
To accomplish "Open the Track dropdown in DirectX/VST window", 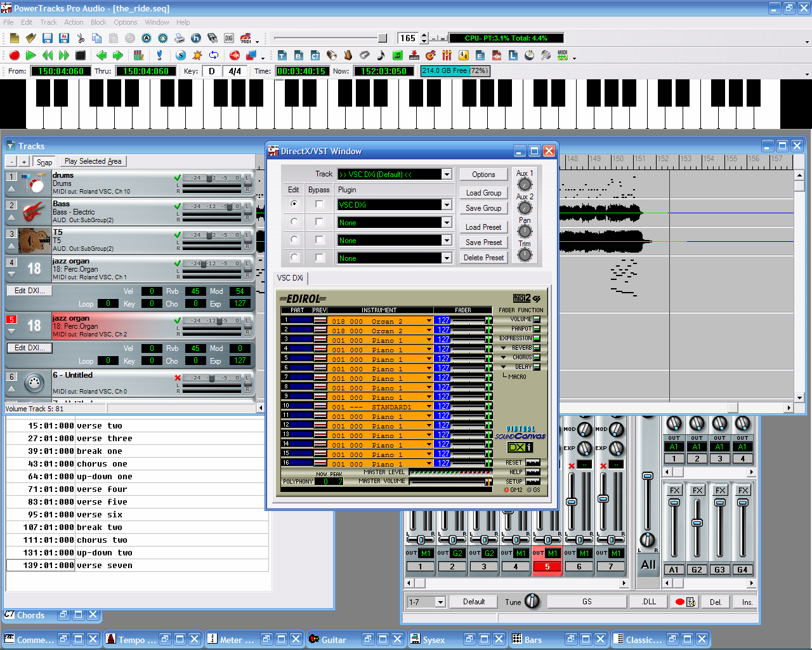I will [x=447, y=174].
